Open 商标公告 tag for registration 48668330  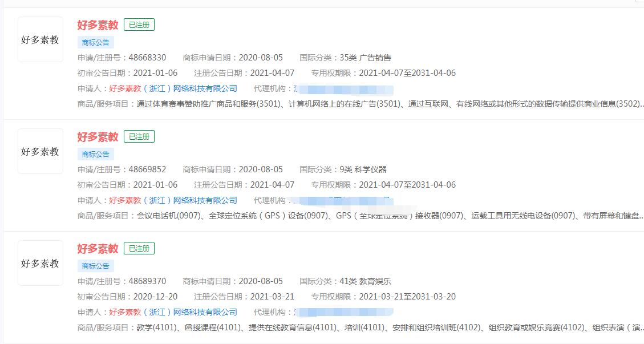pos(96,42)
